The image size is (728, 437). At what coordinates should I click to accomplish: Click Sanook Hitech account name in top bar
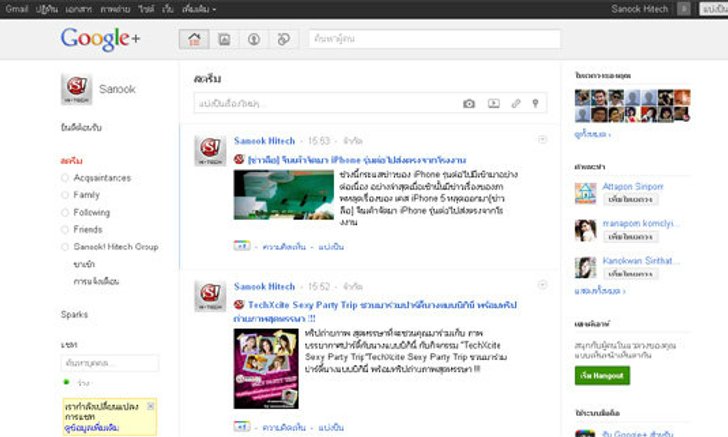tap(640, 9)
